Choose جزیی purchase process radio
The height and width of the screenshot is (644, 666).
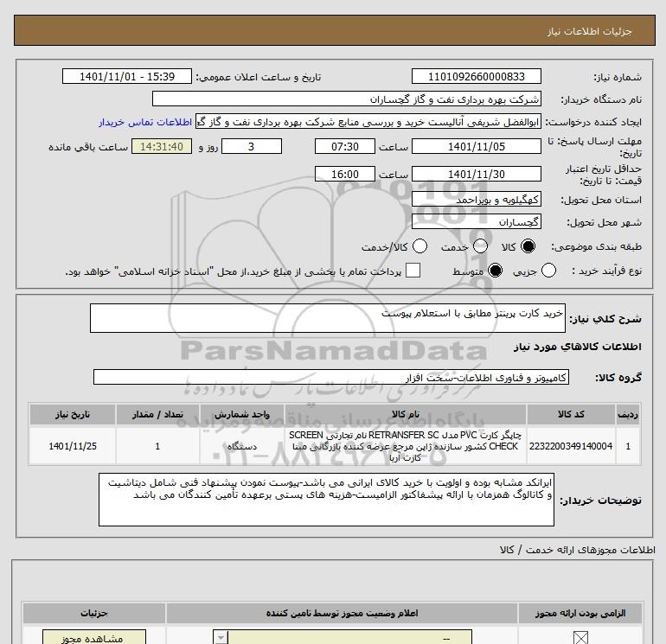[548, 271]
